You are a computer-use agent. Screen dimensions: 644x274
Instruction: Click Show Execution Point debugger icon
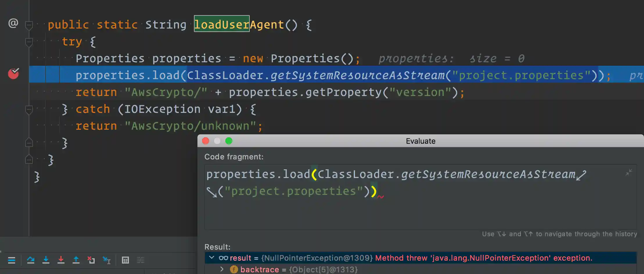(12, 260)
